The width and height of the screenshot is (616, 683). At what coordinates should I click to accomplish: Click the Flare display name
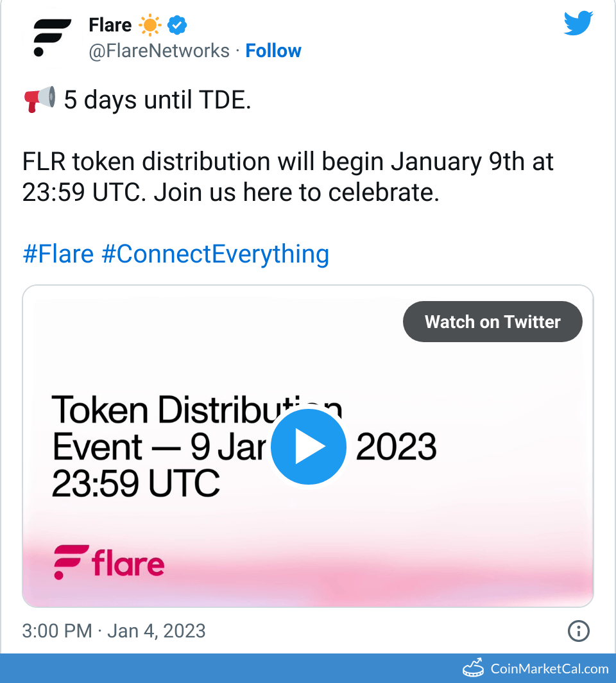click(x=109, y=24)
